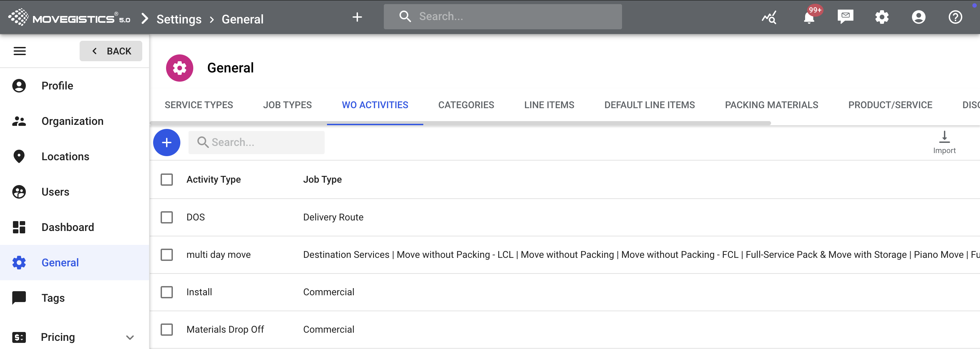Open the help question mark icon
This screenshot has width=980, height=349.
(x=955, y=17)
